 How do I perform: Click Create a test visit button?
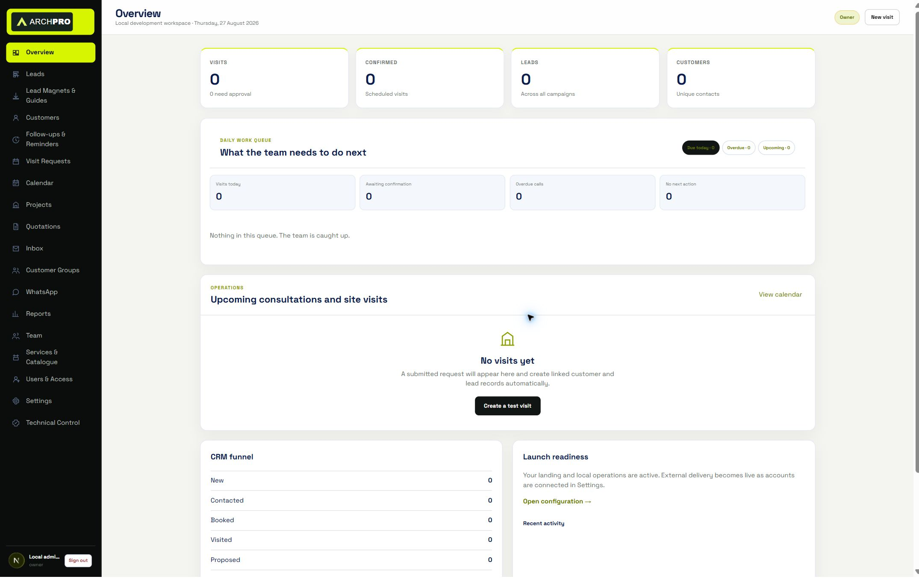(507, 406)
